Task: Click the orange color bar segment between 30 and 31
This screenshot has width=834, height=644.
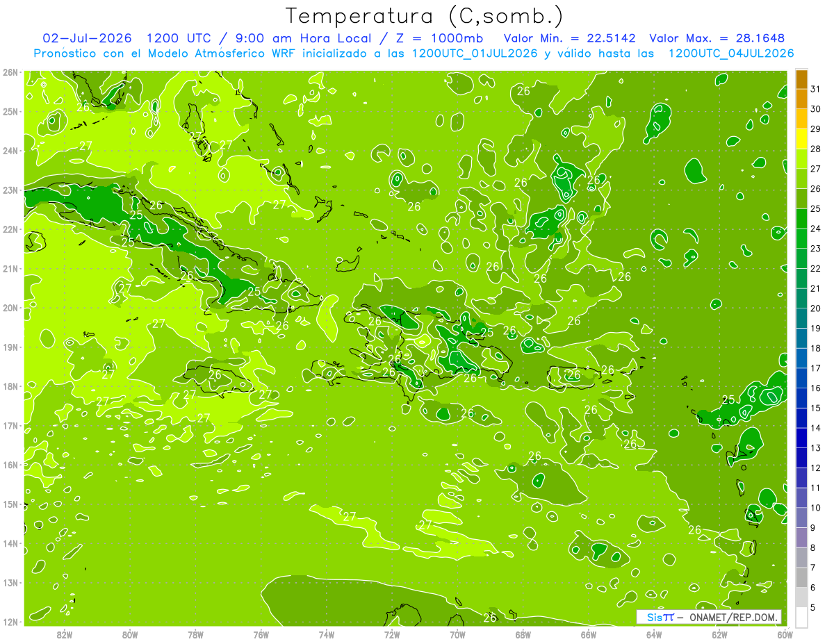Action: [801, 99]
